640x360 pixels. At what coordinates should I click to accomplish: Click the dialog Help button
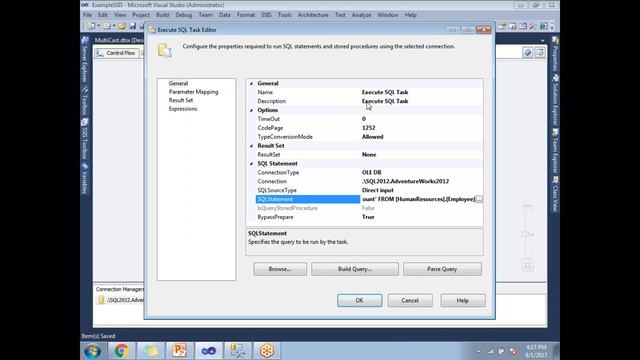463,300
